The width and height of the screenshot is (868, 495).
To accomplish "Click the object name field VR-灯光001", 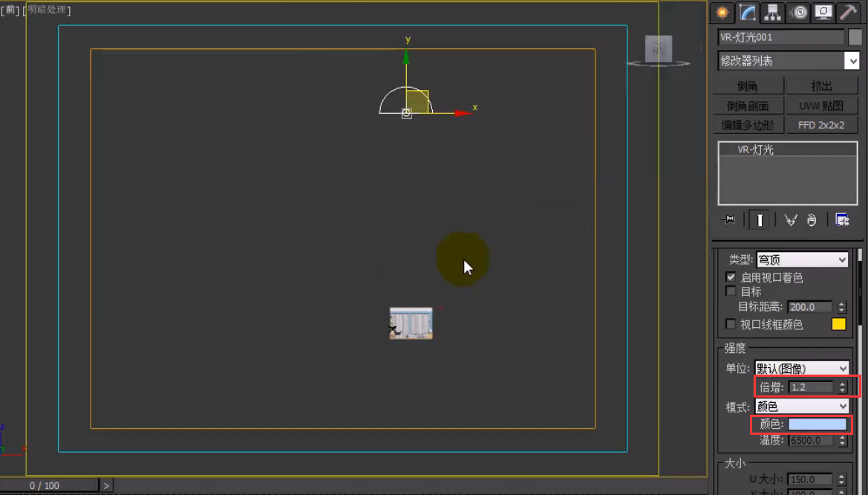I will (x=780, y=37).
